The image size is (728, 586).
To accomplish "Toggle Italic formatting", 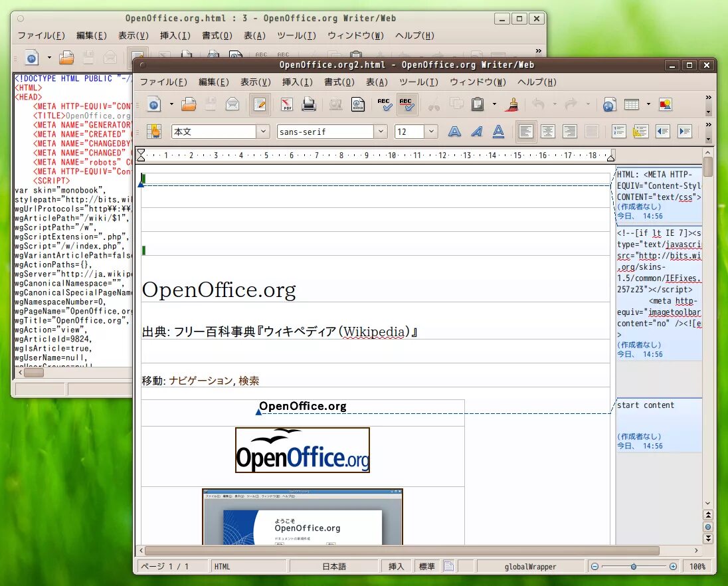I will point(476,132).
